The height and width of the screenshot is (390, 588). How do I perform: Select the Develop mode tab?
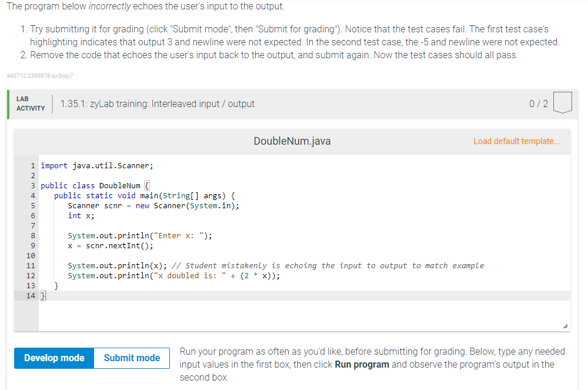(54, 358)
